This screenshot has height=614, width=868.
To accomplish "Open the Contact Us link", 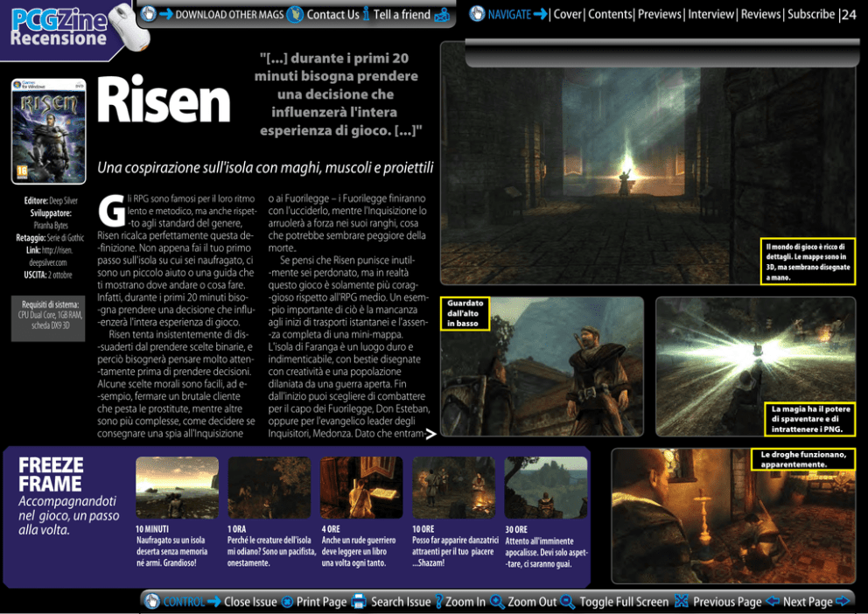I will (332, 15).
